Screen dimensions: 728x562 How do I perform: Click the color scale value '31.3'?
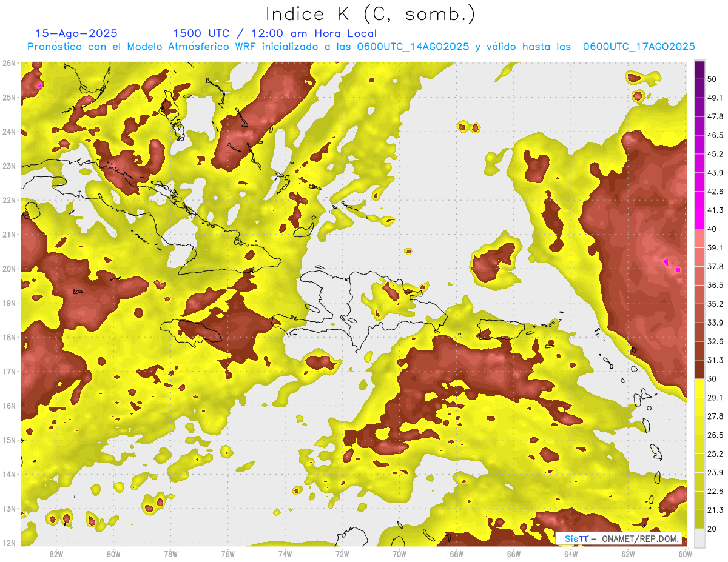pyautogui.click(x=715, y=360)
